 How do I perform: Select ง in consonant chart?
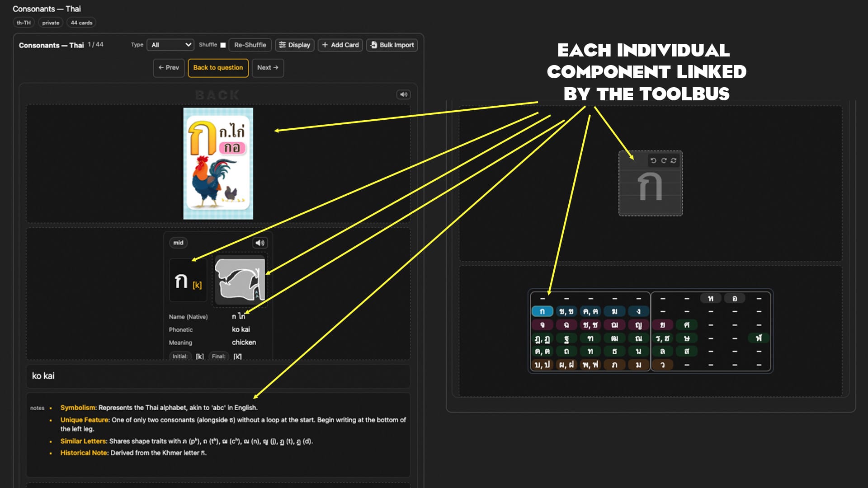click(x=638, y=311)
